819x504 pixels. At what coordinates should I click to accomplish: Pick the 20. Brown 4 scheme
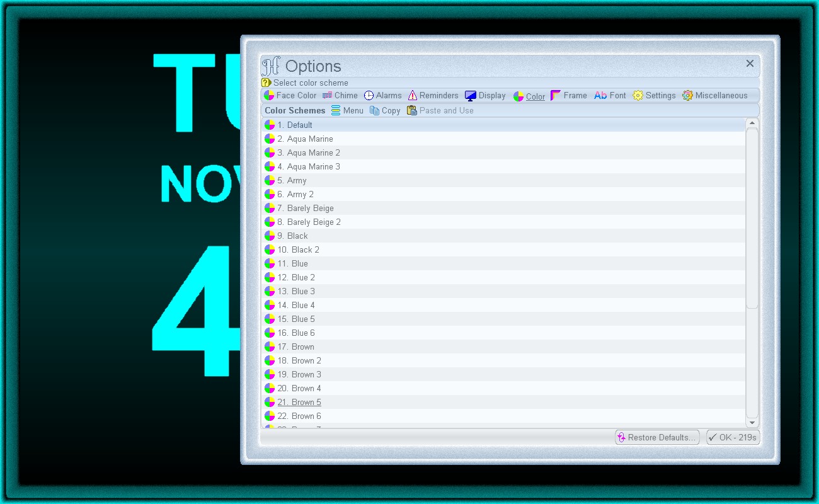click(x=503, y=388)
